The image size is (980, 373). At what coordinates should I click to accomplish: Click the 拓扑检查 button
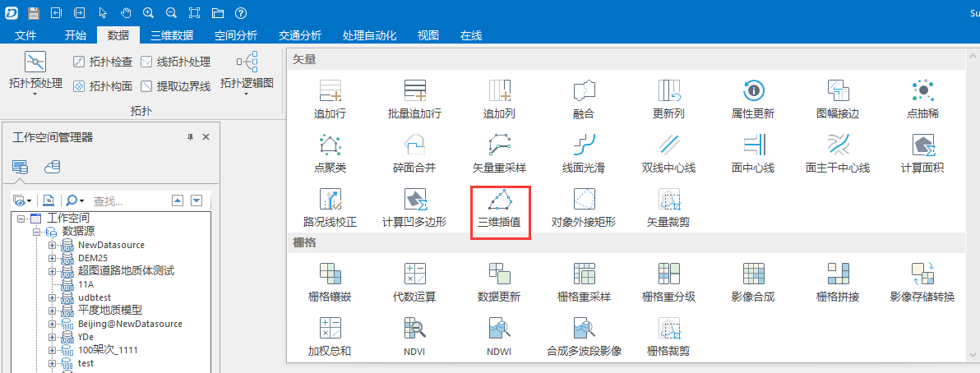(103, 62)
